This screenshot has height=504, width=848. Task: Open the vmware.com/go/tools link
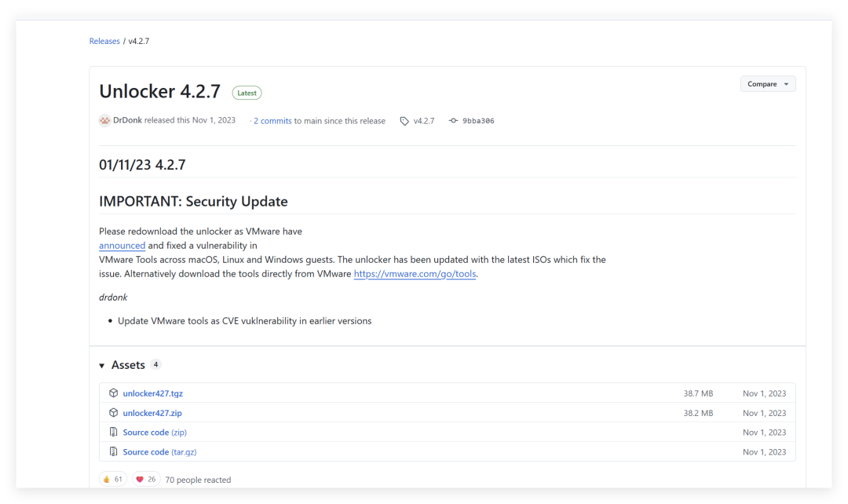tap(415, 274)
